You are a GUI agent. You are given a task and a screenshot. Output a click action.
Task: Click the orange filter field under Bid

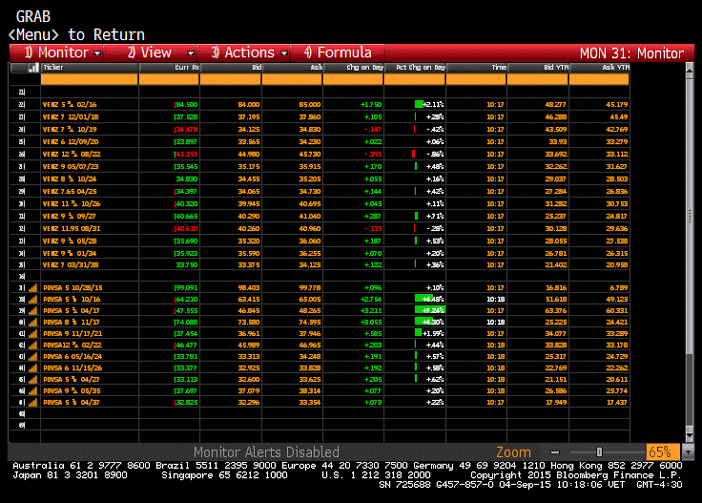(231, 80)
